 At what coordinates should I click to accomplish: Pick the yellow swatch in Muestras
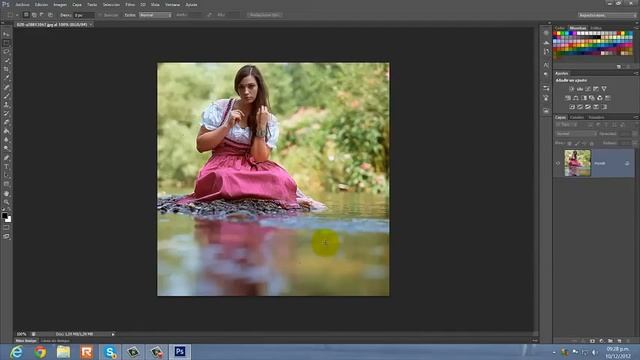click(x=559, y=33)
